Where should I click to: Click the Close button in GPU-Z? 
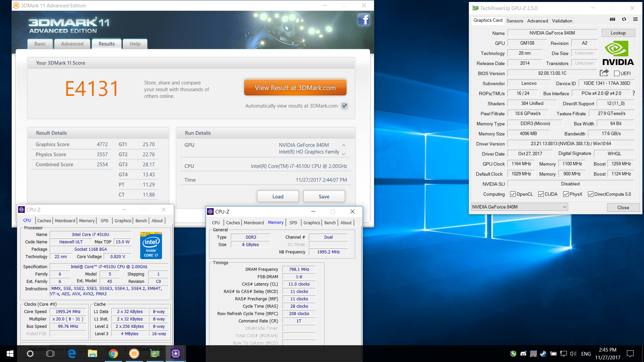[623, 207]
